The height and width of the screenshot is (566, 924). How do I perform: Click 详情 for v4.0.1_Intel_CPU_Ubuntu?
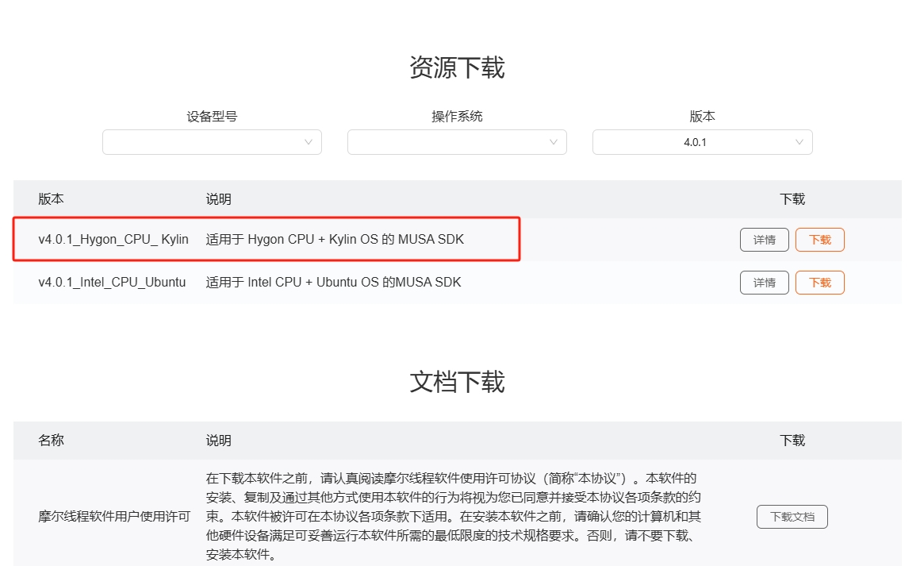click(x=765, y=283)
